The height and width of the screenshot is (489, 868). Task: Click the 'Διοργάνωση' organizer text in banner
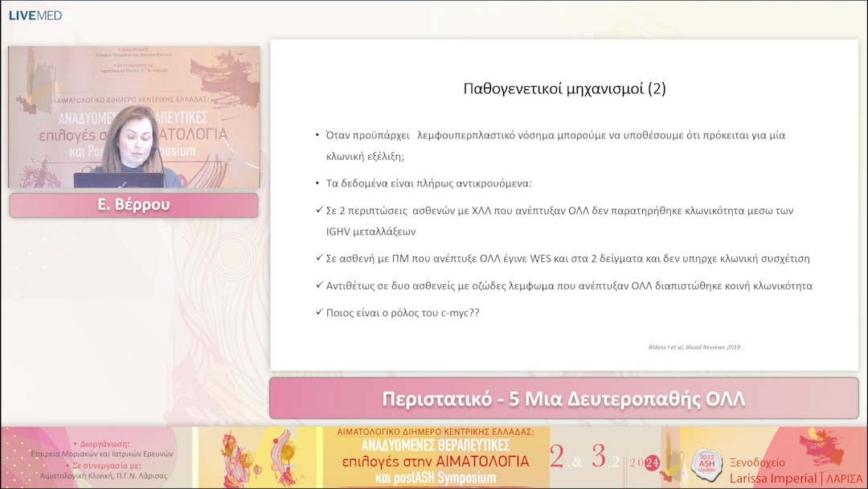104,443
